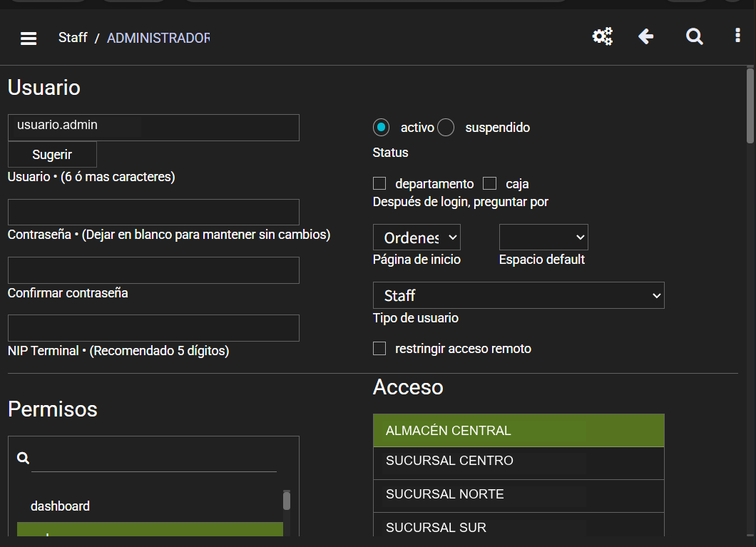Image resolution: width=756 pixels, height=547 pixels.
Task: Open the Espacio default dropdown
Action: [x=543, y=237]
